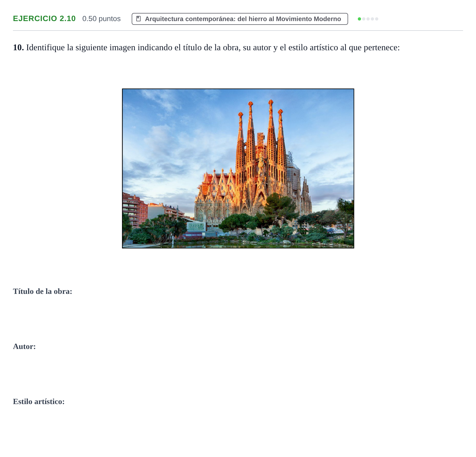Open the 'Arquitectura contemporánea' topic tag
This screenshot has height=457, width=476.
coord(240,19)
